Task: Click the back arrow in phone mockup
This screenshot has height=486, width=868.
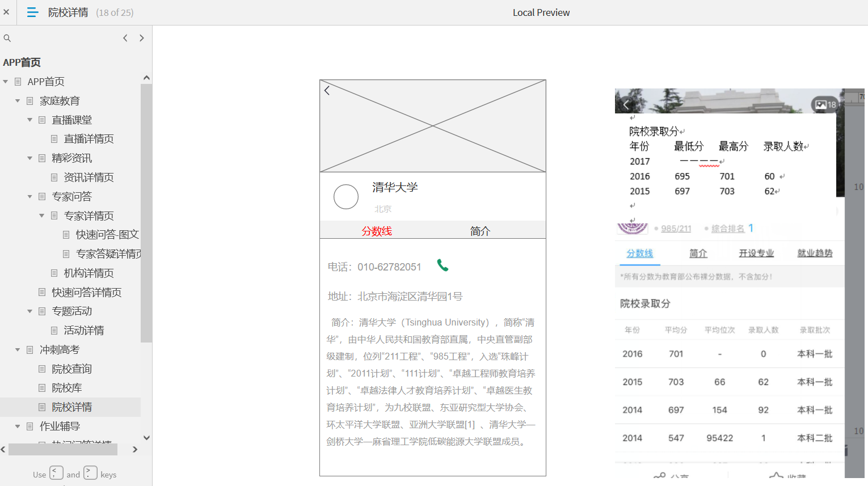Action: 327,90
